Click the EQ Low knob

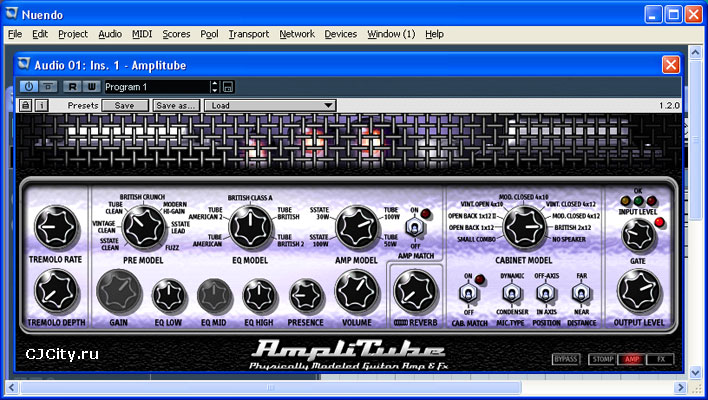point(169,296)
